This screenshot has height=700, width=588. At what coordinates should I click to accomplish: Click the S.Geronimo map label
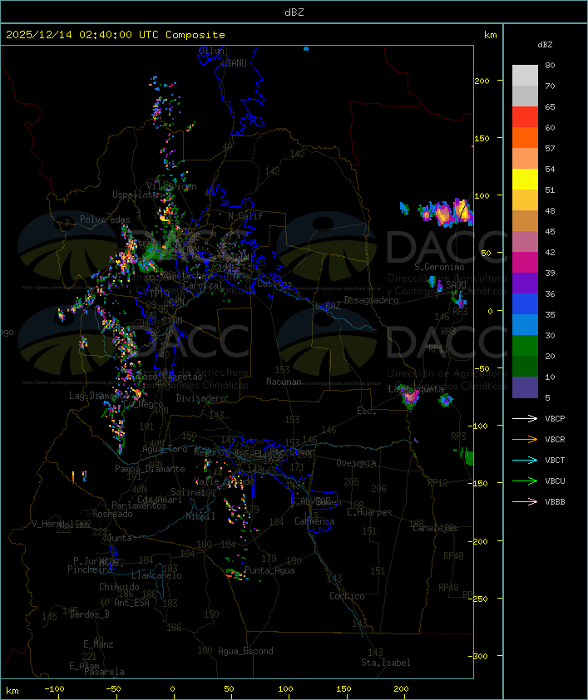(439, 267)
